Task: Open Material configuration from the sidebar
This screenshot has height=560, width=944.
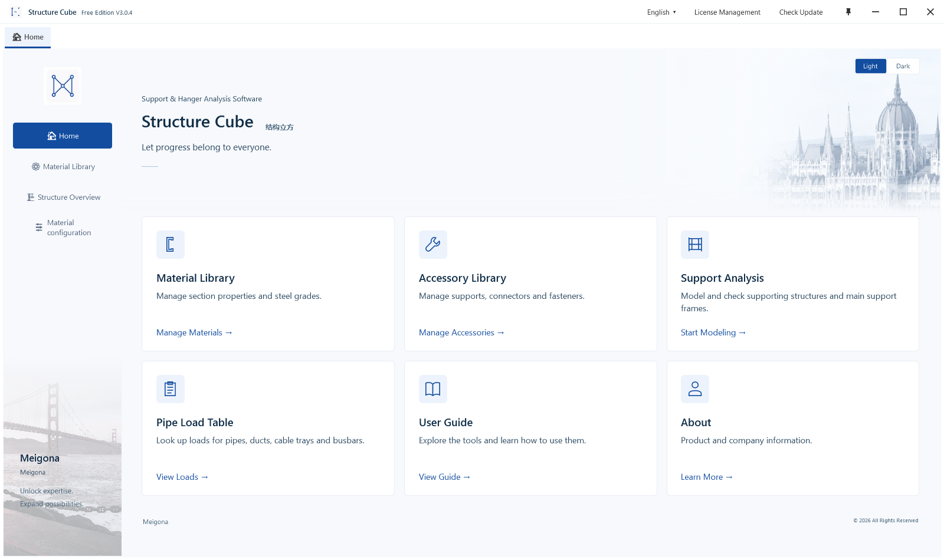Action: tap(63, 228)
